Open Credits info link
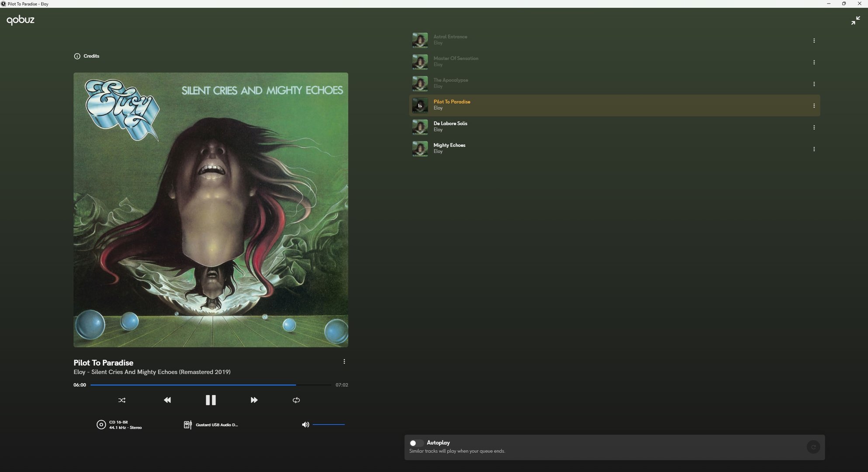 pyautogui.click(x=87, y=56)
